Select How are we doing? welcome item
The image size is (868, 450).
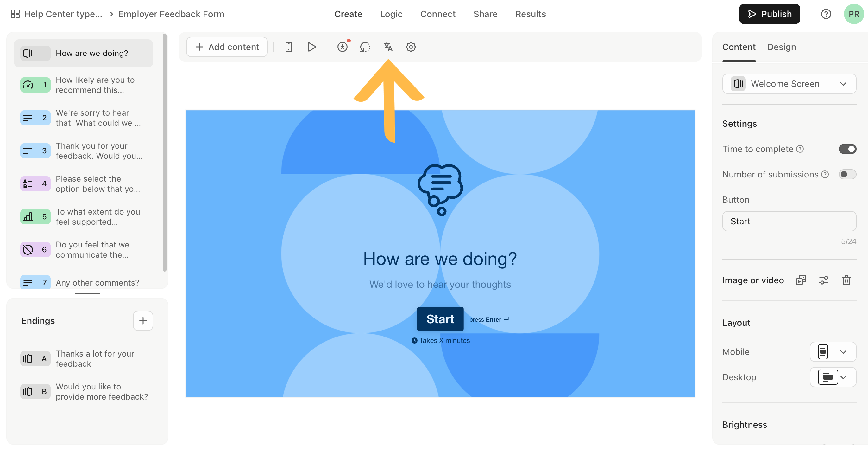(x=83, y=53)
